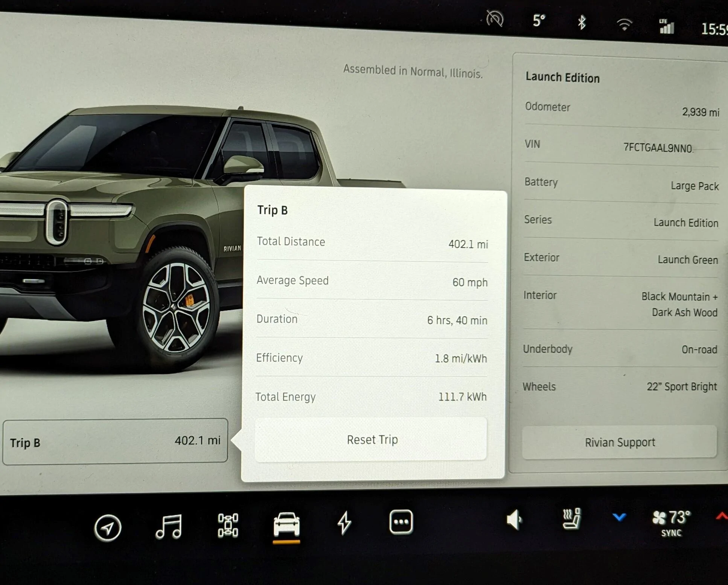Open the climate fan 73° SYNC control
The height and width of the screenshot is (585, 728).
point(672,523)
